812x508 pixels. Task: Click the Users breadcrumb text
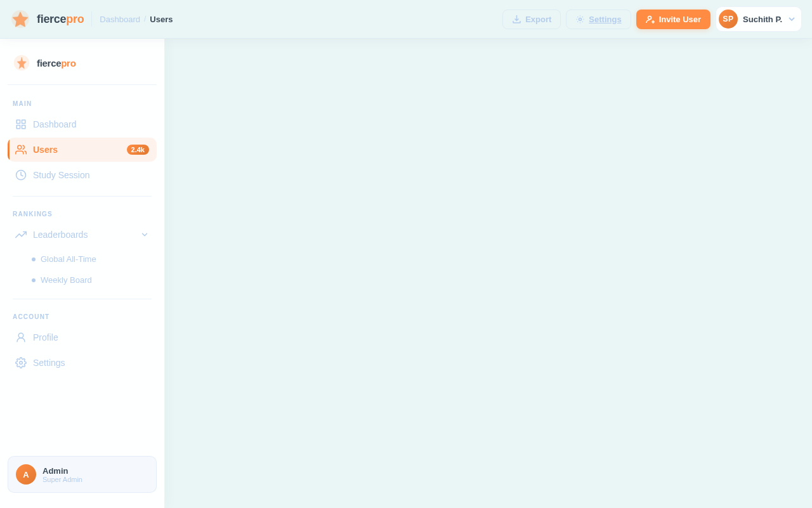tap(161, 19)
